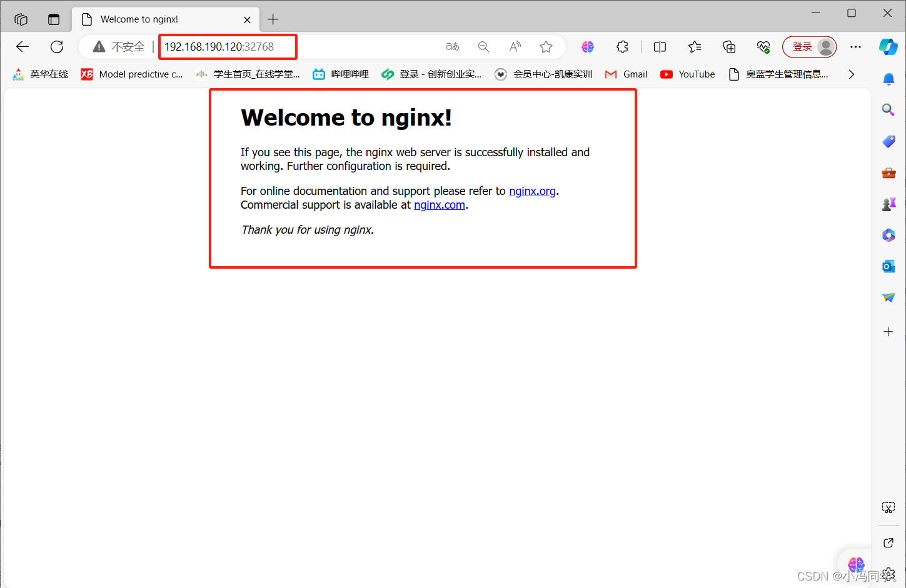The height and width of the screenshot is (588, 906).
Task: Click the 登录 sign-in button
Action: click(809, 47)
